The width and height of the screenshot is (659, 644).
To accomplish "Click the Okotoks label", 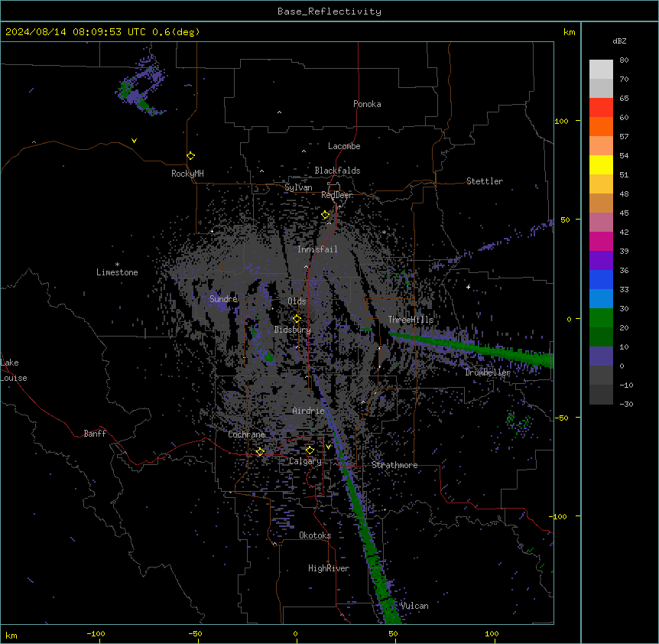I will (x=315, y=535).
